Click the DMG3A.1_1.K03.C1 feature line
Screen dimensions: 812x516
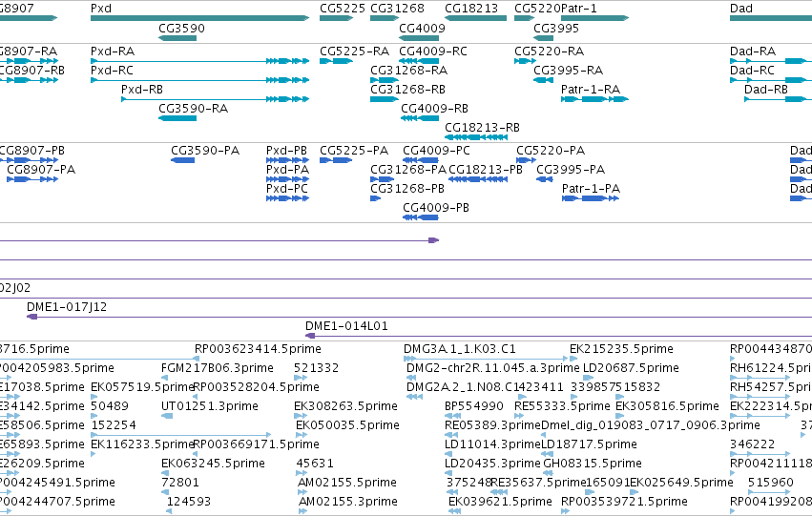click(x=486, y=359)
